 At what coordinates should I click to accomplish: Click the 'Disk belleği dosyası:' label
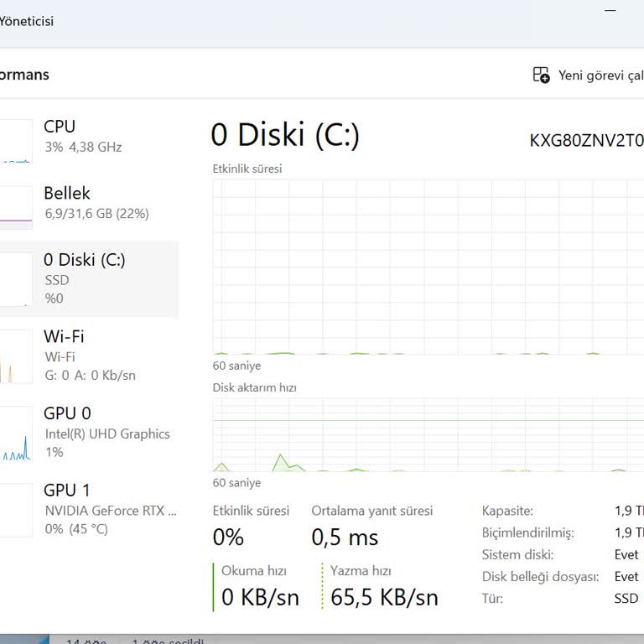tap(540, 577)
